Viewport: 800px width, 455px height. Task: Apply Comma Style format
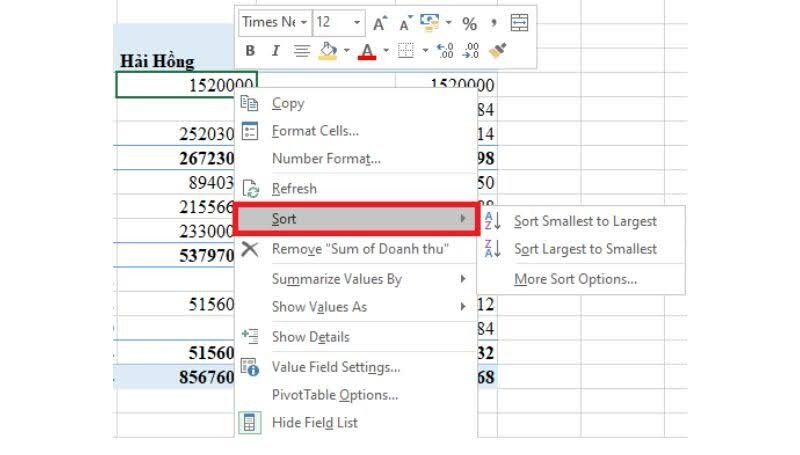(x=493, y=23)
